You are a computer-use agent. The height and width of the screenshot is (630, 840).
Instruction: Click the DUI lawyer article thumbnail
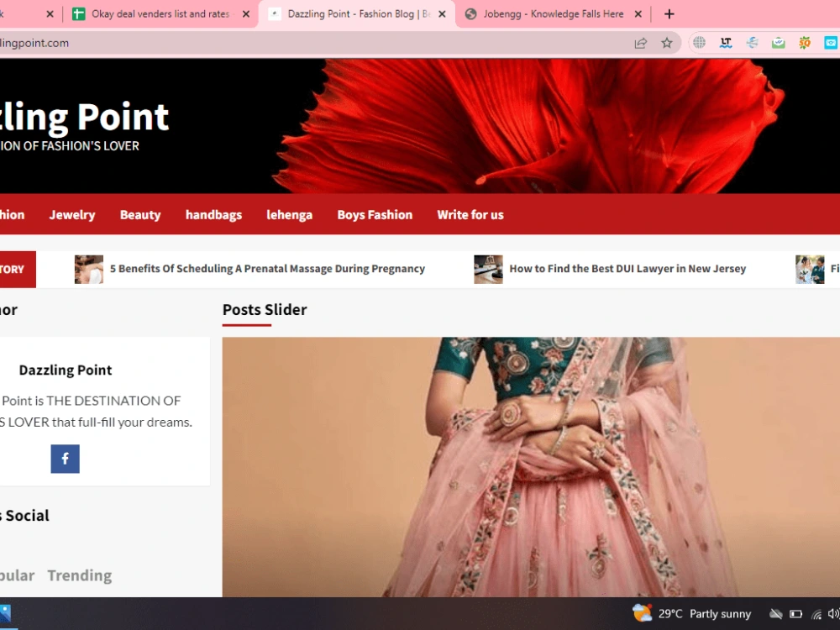(489, 270)
